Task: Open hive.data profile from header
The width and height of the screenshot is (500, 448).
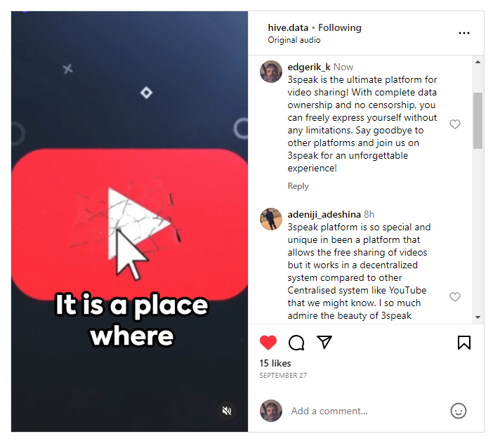Action: (x=288, y=28)
